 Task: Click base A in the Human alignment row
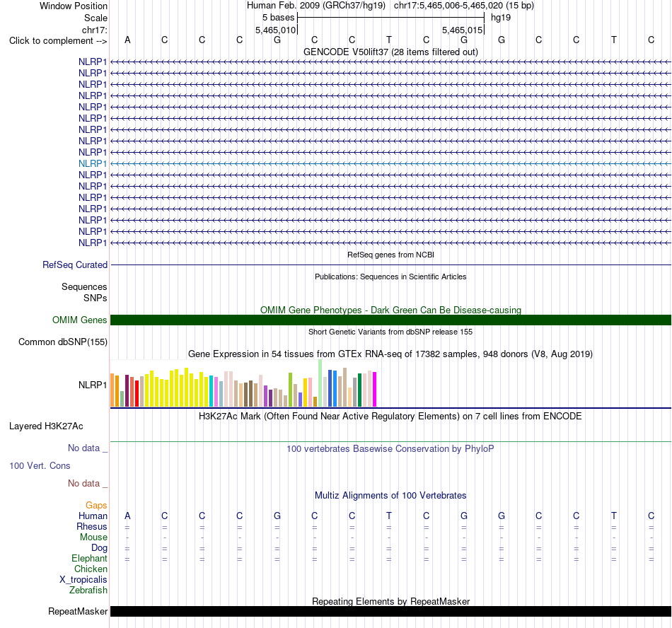[127, 516]
